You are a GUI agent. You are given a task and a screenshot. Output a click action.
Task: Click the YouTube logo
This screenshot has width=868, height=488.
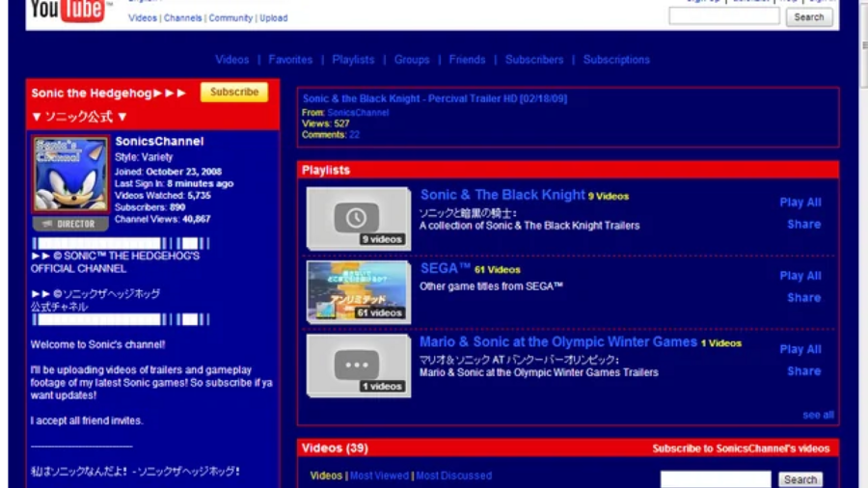69,11
